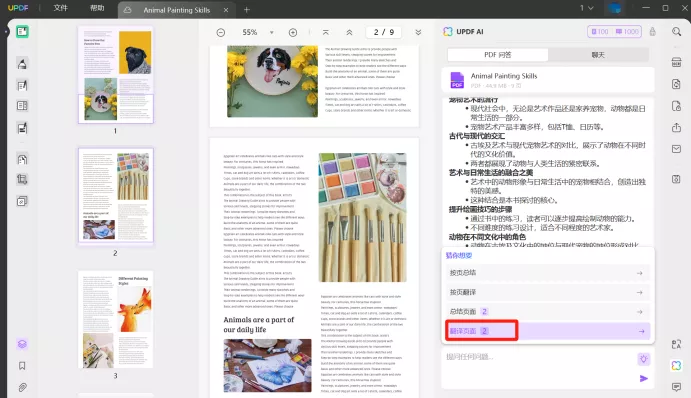This screenshot has height=398, width=691.
Task: Jump to the first page arrow
Action: (x=326, y=32)
